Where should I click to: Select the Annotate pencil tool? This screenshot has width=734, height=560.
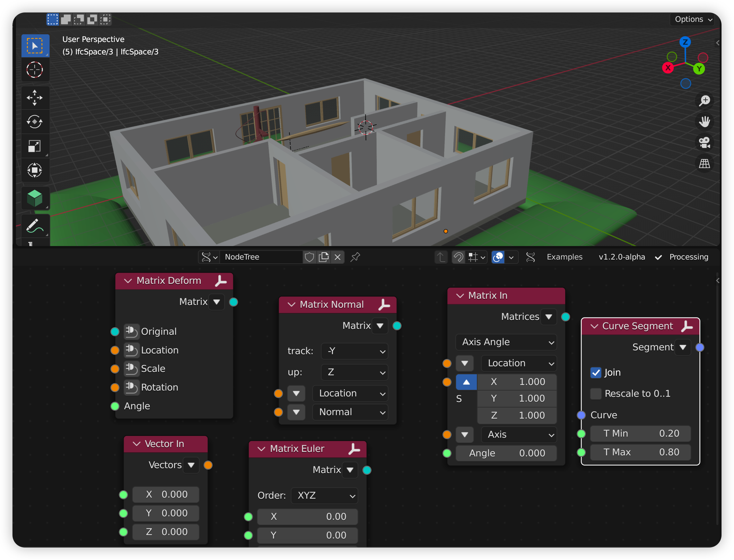[x=35, y=226]
